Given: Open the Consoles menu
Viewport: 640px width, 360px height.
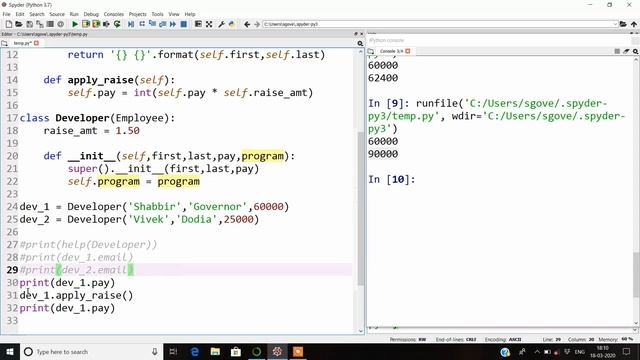Looking at the screenshot, I should click(x=113, y=14).
